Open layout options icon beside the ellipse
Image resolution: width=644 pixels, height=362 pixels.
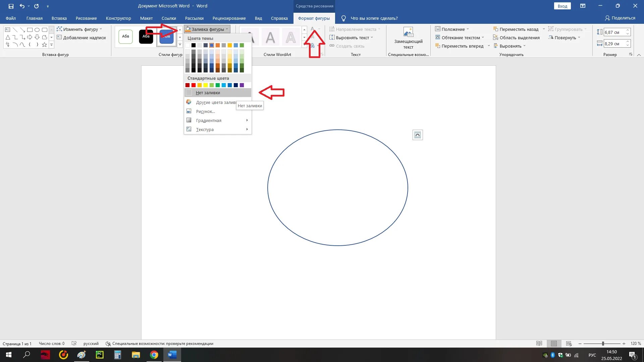coord(417,135)
